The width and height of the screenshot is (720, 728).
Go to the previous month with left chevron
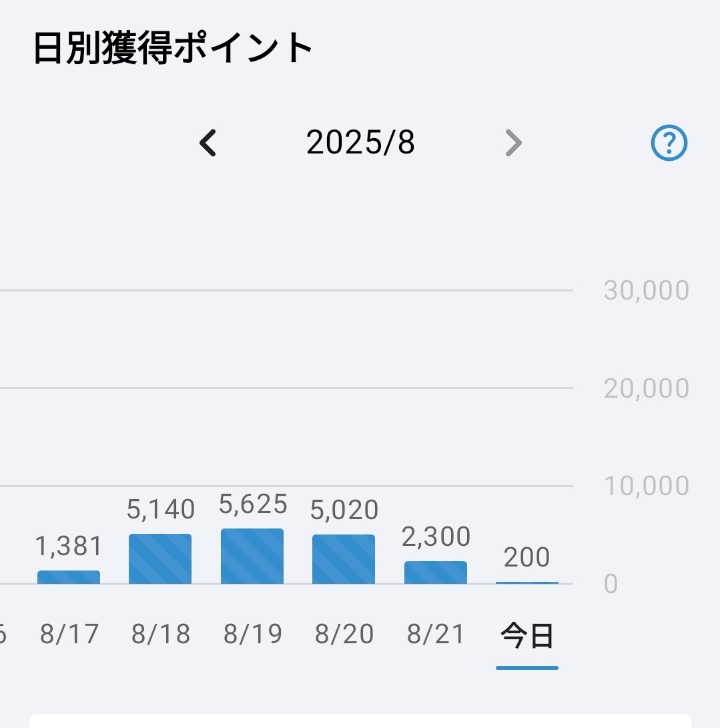tap(208, 143)
